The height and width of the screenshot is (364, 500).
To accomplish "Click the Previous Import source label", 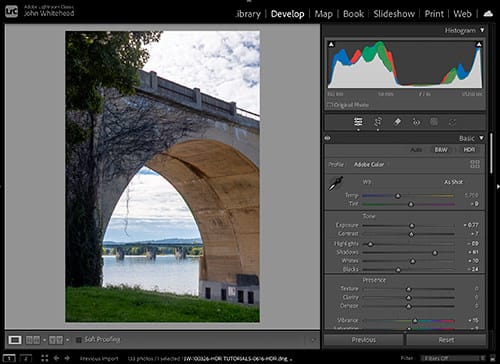I will (x=99, y=359).
